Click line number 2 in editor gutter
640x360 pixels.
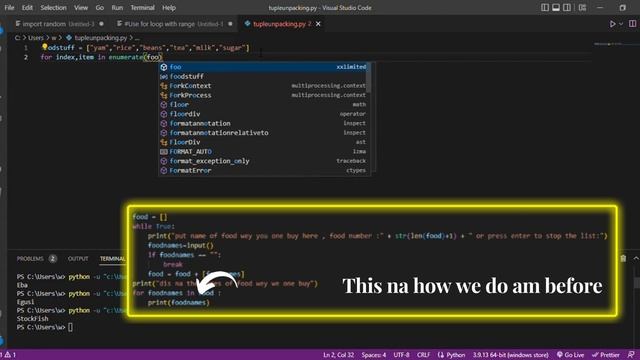tap(26, 57)
